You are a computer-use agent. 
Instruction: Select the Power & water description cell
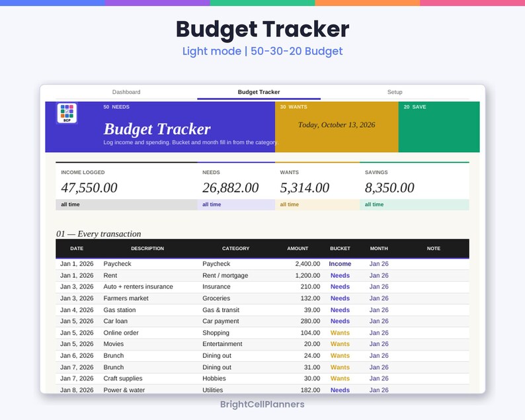click(x=124, y=390)
